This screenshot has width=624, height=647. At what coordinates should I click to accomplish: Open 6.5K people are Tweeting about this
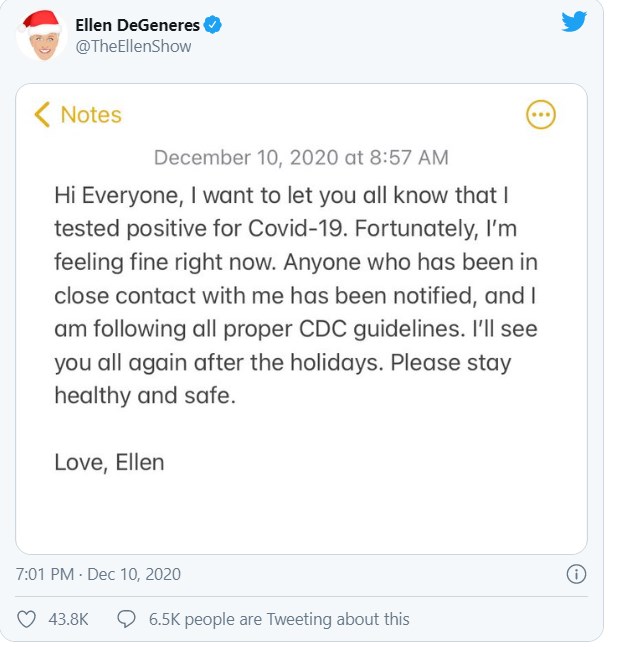click(x=279, y=619)
